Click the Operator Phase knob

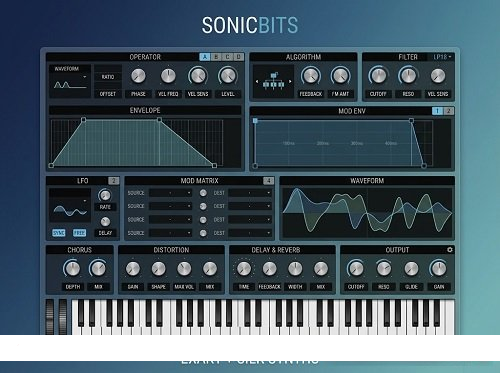138,76
